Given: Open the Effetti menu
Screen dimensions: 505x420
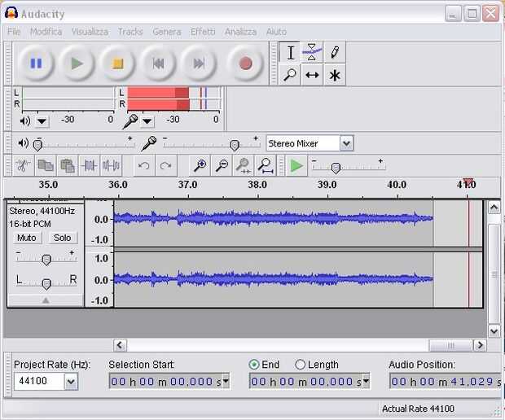Looking at the screenshot, I should point(203,32).
